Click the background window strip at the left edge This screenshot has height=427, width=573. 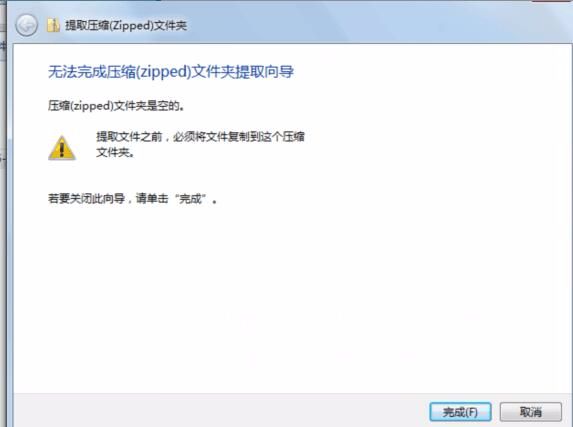[x=3, y=219]
